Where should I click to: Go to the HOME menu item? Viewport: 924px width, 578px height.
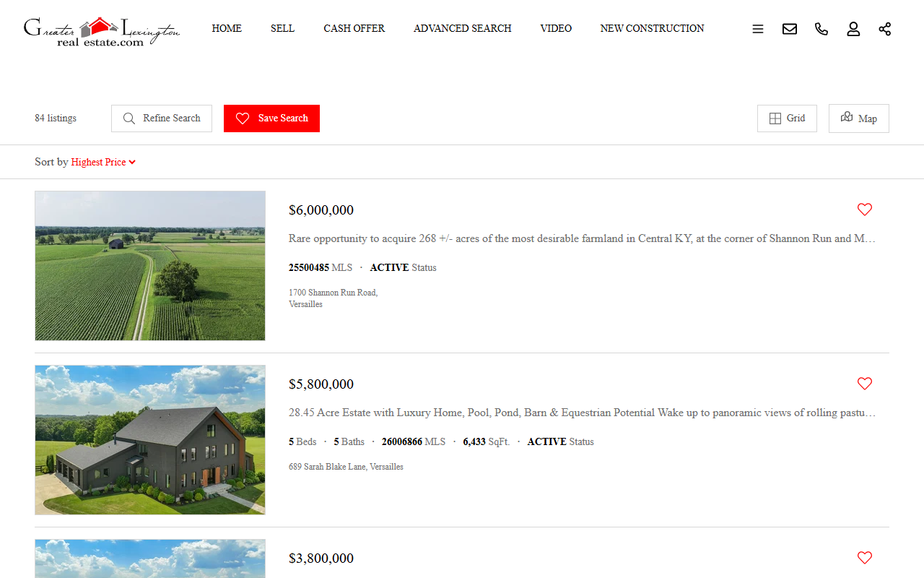point(227,28)
